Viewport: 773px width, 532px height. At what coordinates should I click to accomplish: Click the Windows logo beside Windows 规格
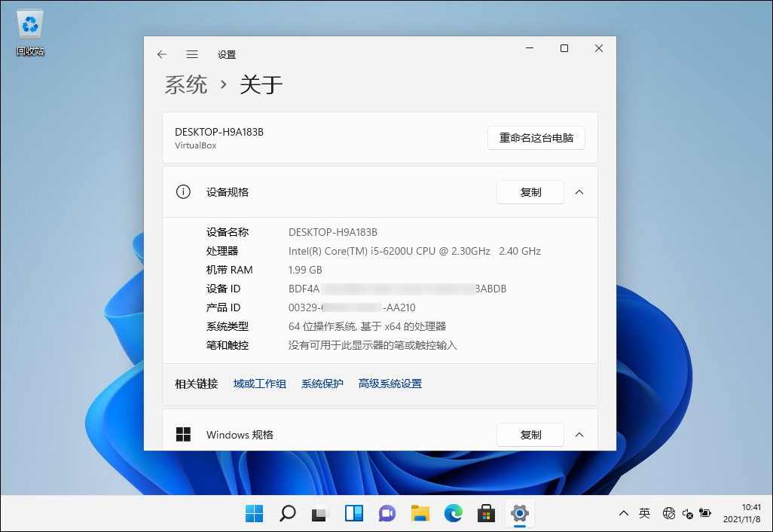click(183, 434)
